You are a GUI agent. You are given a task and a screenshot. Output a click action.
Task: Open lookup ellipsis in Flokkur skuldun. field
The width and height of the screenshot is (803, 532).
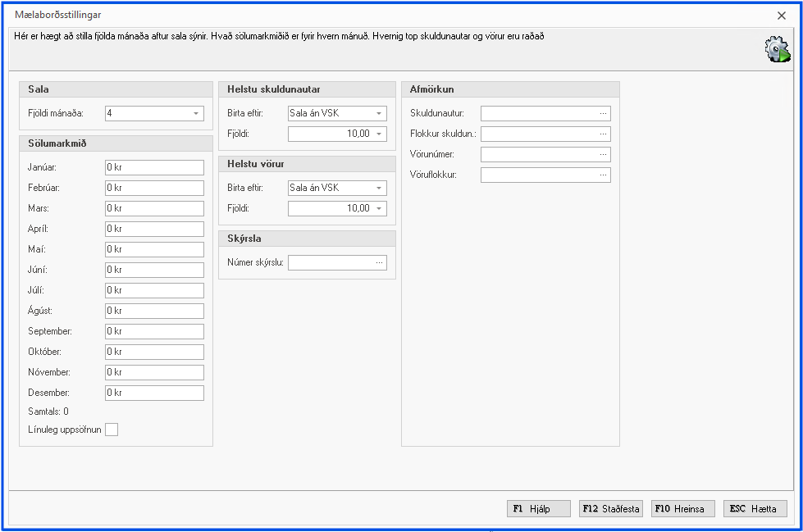(x=604, y=134)
